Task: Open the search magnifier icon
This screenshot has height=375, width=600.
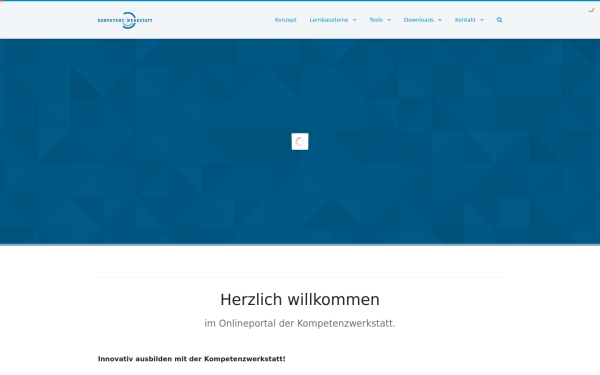Action: (499, 20)
